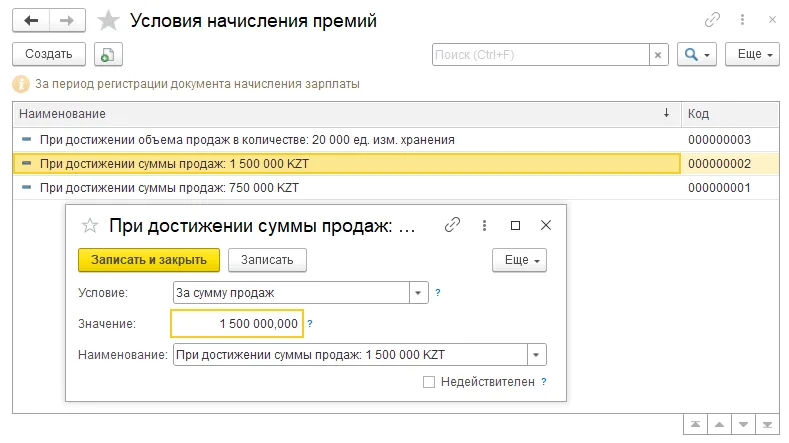The height and width of the screenshot is (443, 789).
Task: Open the main window three-dot menu
Action: [742, 20]
